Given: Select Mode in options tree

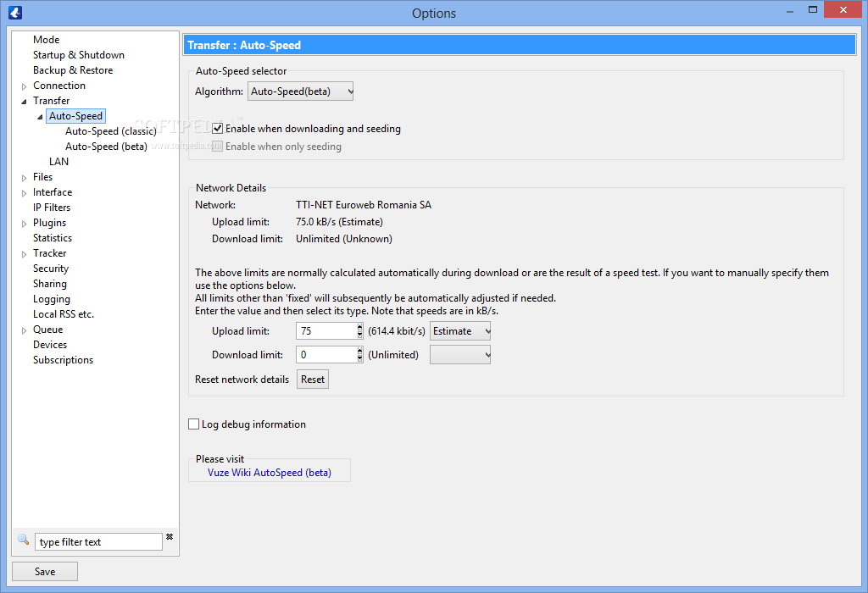Looking at the screenshot, I should point(46,39).
